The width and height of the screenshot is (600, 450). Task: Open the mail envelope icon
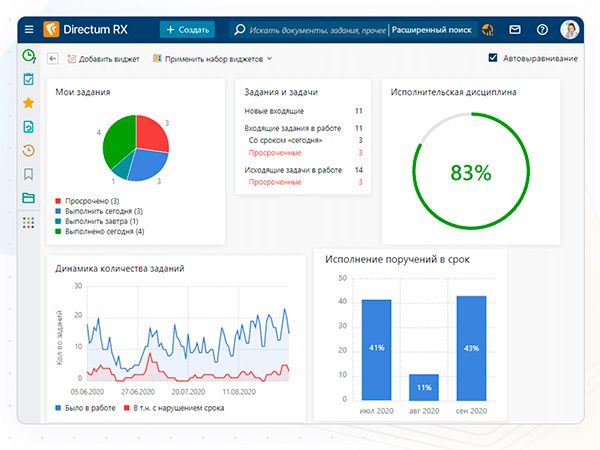515,29
